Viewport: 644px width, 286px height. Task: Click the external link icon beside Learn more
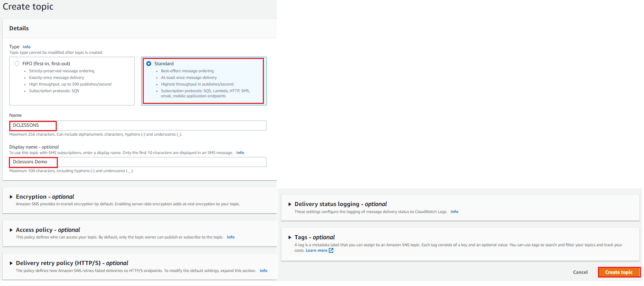click(331, 251)
